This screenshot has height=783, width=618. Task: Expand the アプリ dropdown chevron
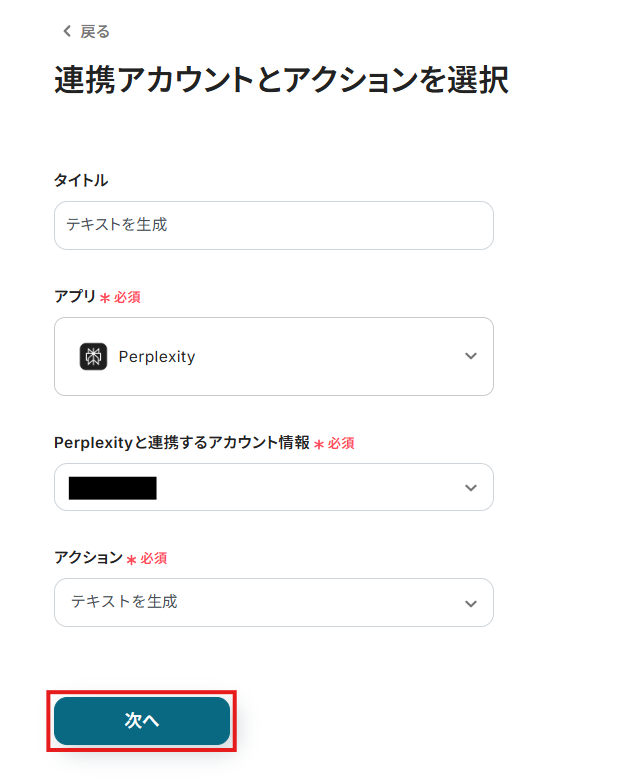tap(471, 356)
